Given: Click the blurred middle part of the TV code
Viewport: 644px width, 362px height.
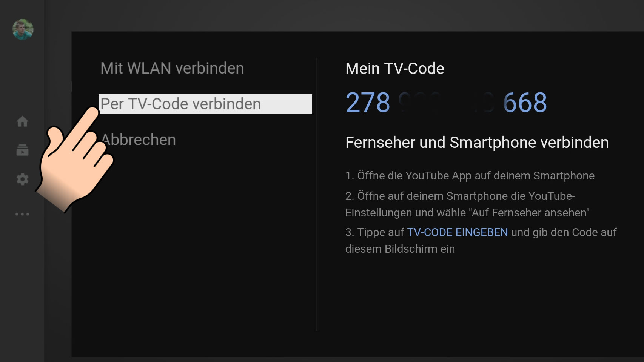Looking at the screenshot, I should [446, 103].
